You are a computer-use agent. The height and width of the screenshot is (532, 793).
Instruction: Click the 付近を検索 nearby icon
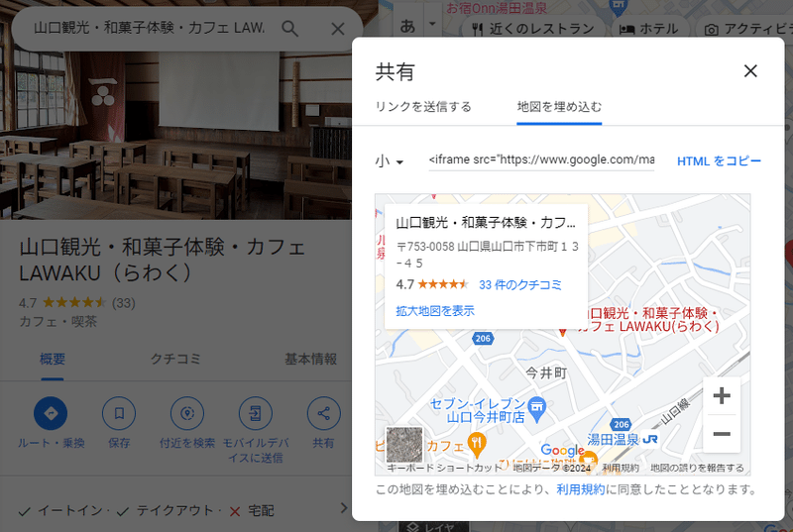pyautogui.click(x=187, y=413)
